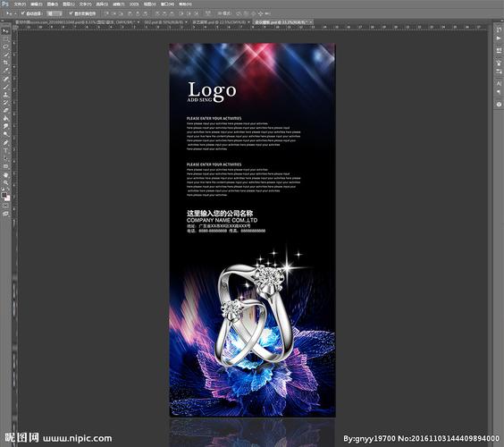
Task: Reset default foreground and background colors
Action: (3, 190)
